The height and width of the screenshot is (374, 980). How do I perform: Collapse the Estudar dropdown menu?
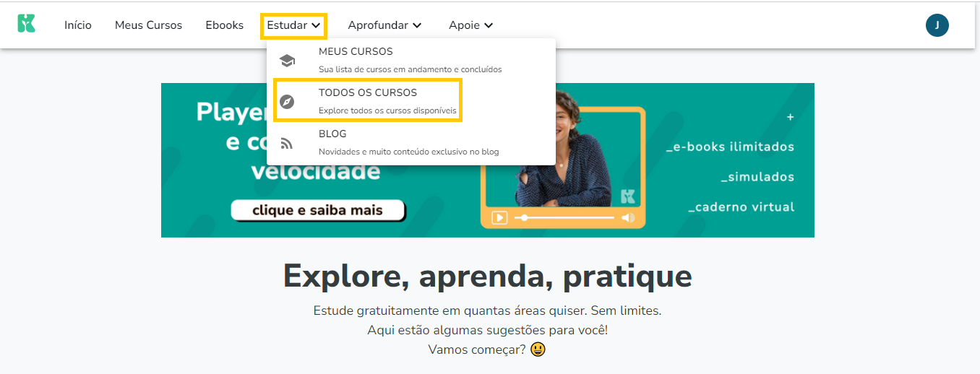tap(293, 25)
